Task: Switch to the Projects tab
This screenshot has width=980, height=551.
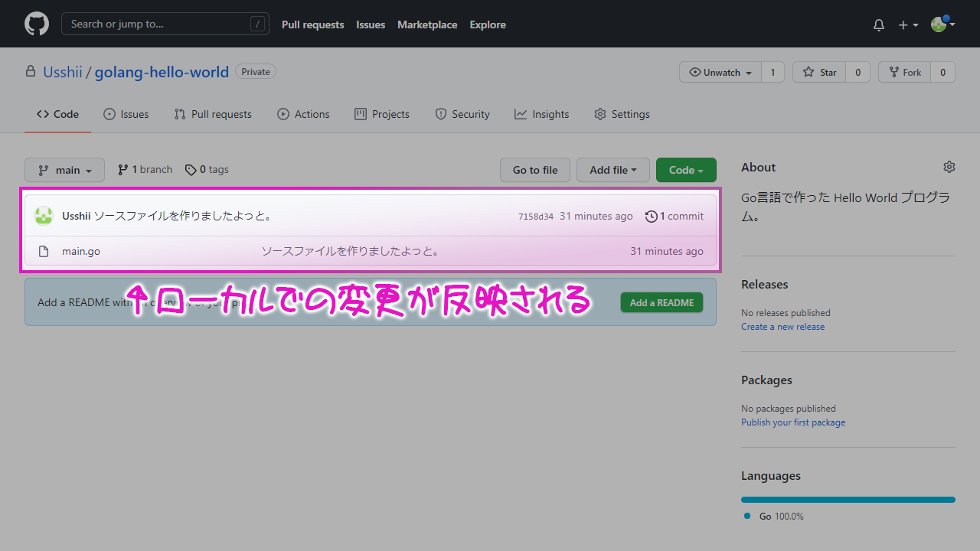Action: click(x=382, y=114)
